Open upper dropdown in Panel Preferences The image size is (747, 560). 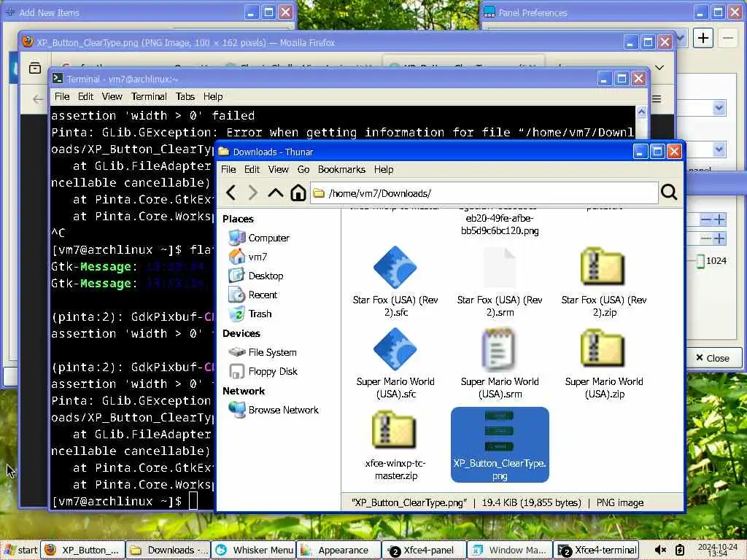pyautogui.click(x=719, y=108)
